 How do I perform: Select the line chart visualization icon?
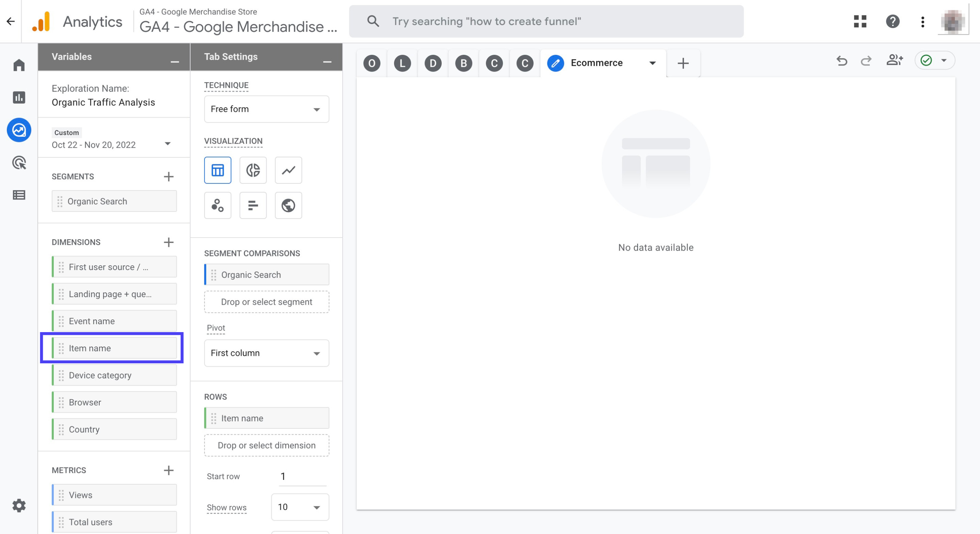(x=288, y=170)
